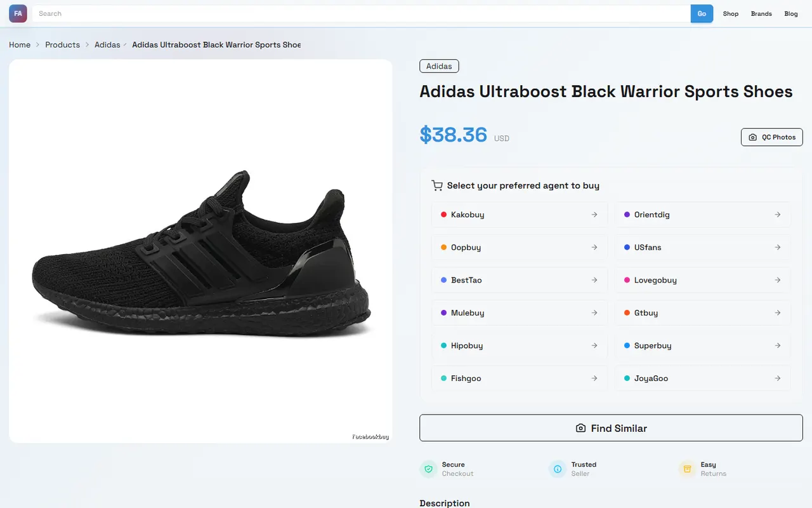This screenshot has height=508, width=812.
Task: Click the $38.36 price
Action: 453,135
